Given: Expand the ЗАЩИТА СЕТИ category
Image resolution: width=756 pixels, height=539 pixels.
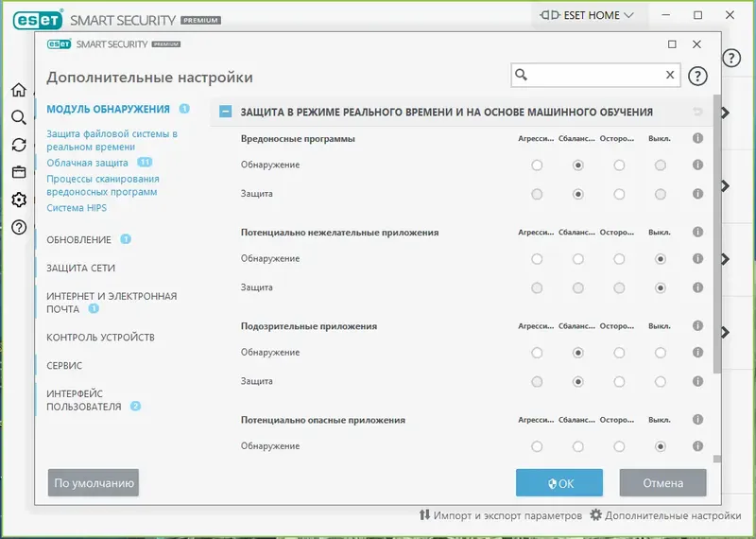Looking at the screenshot, I should click(80, 268).
